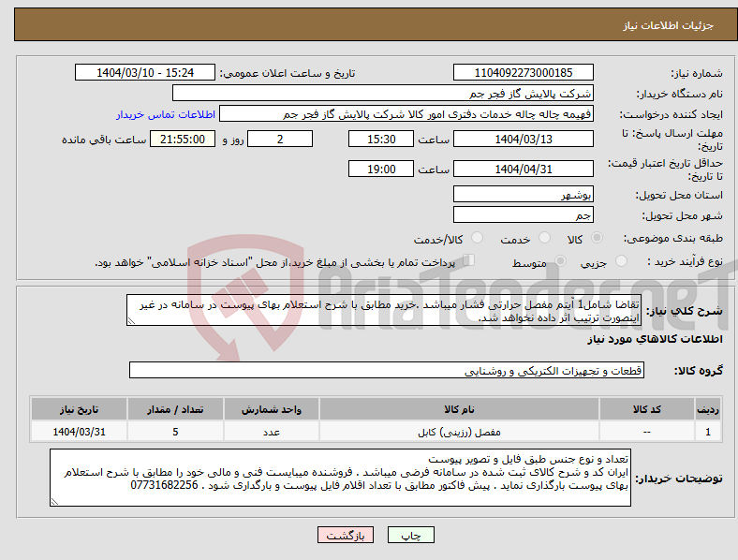Click the deadline time field 15:30
This screenshot has height=560, width=738.
click(x=381, y=139)
